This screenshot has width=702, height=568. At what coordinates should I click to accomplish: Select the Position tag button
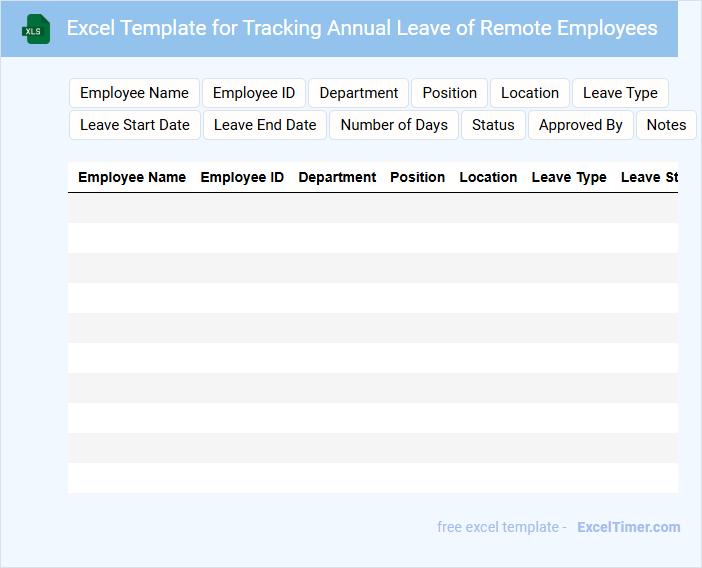point(449,93)
